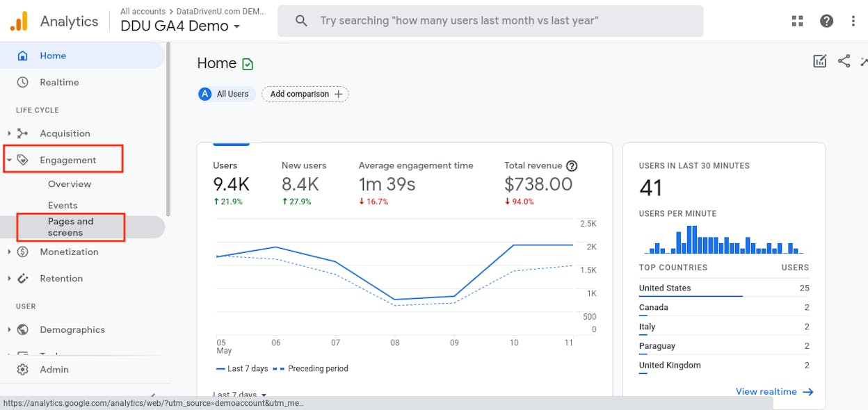The width and height of the screenshot is (868, 410).
Task: Open the Last 7 days date dropdown
Action: [x=239, y=395]
